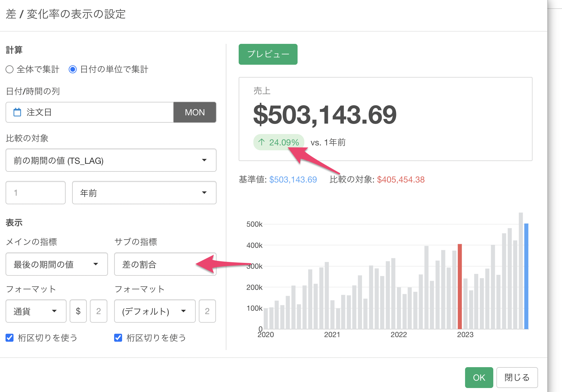Viewport: 562px width, 392px height.
Task: Click the blue latest-period bar in chart
Action: click(526, 276)
